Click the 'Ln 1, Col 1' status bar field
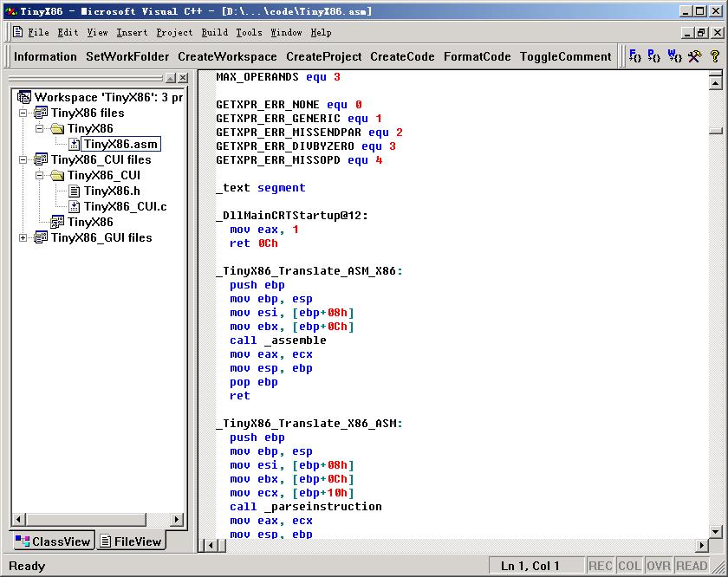The height and width of the screenshot is (577, 728). pyautogui.click(x=536, y=566)
